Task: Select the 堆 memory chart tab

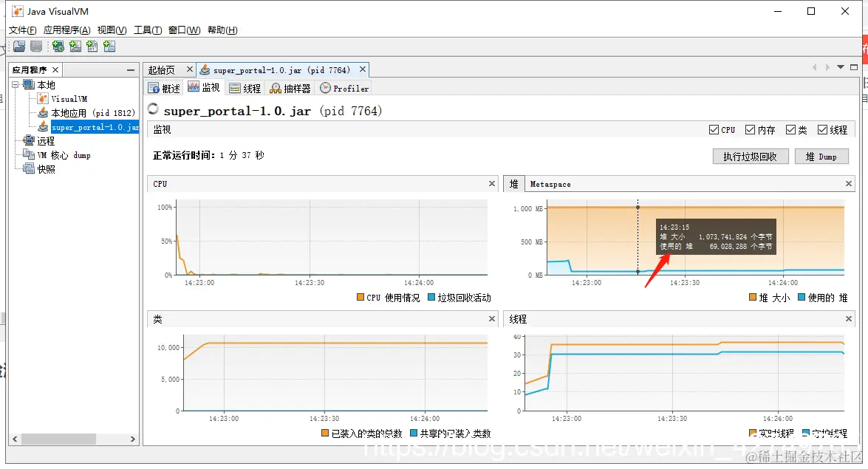Action: pos(513,184)
